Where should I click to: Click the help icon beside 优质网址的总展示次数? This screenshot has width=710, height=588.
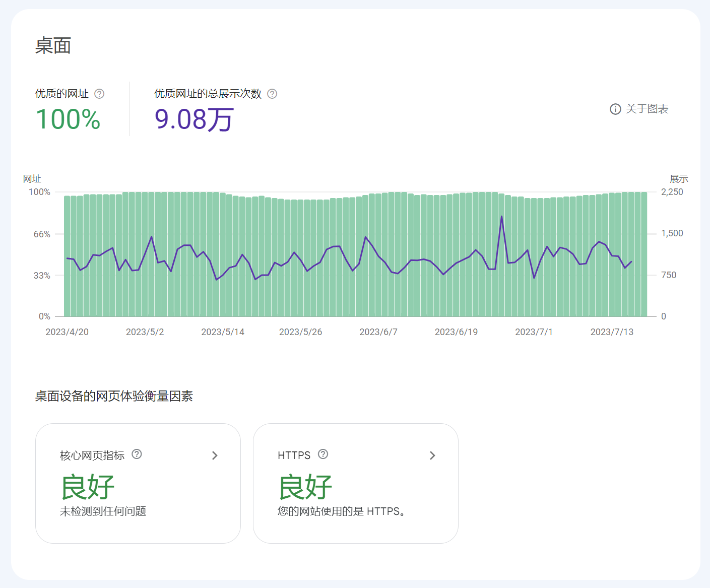[x=272, y=94]
